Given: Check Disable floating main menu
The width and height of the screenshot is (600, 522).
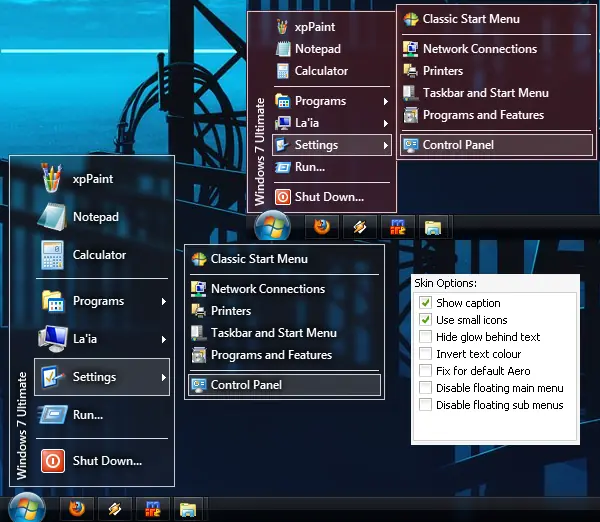Looking at the screenshot, I should click(x=425, y=388).
